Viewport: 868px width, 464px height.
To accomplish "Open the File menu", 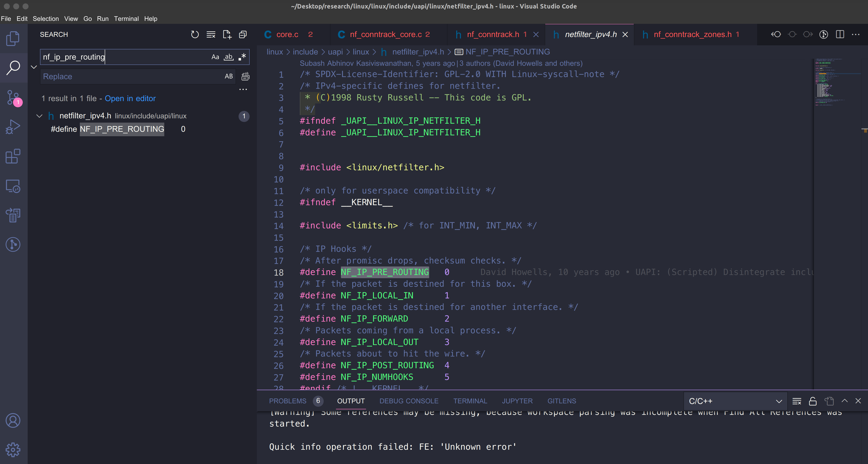I will (x=6, y=19).
